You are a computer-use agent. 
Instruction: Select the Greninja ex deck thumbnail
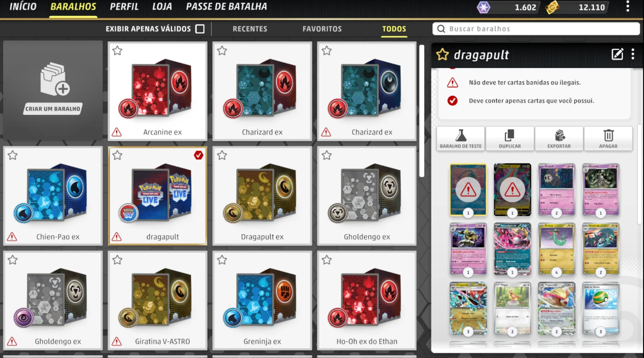click(x=262, y=301)
